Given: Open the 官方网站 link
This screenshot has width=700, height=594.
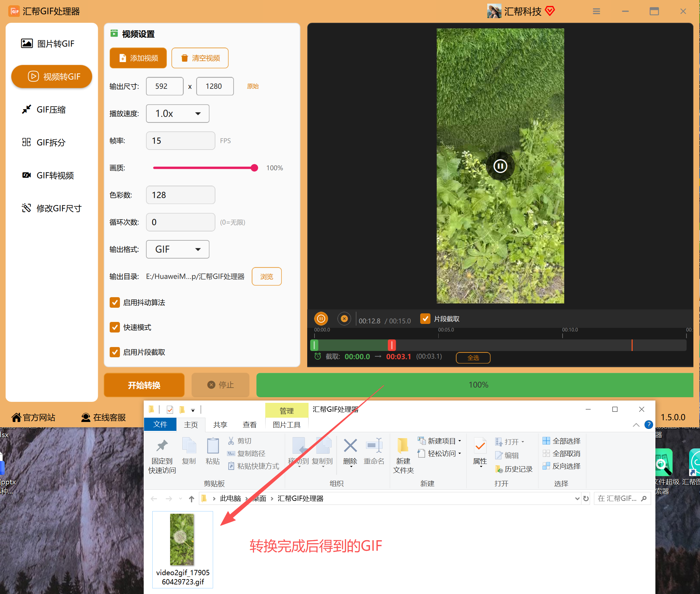Looking at the screenshot, I should tap(33, 418).
